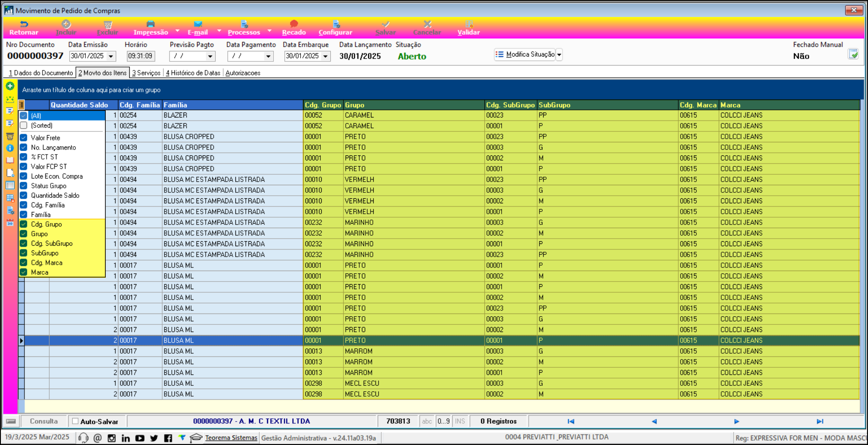The height and width of the screenshot is (445, 868).
Task: Open the Previsão Pagto date dropdown
Action: tap(210, 56)
